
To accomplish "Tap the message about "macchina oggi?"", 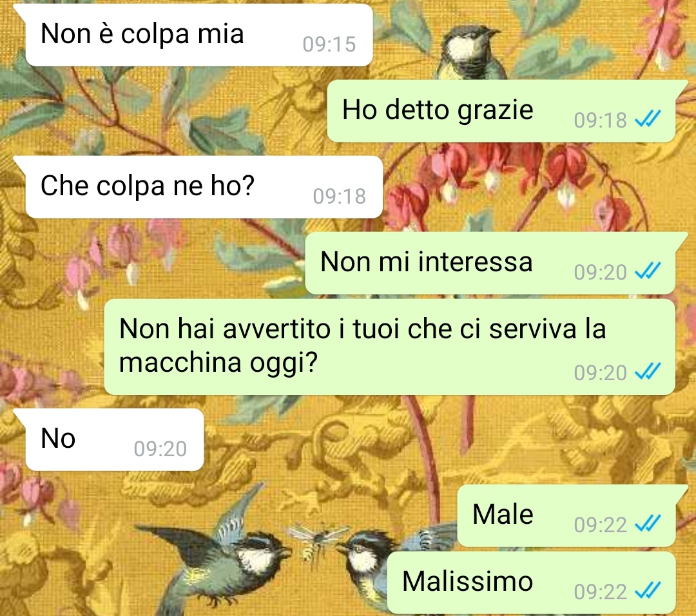I will (389, 347).
